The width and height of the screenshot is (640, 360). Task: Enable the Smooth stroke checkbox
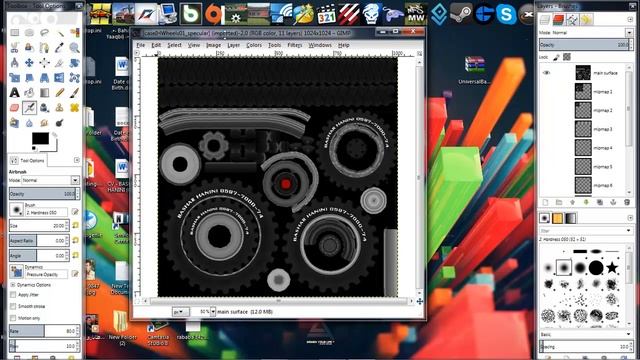pyautogui.click(x=13, y=306)
